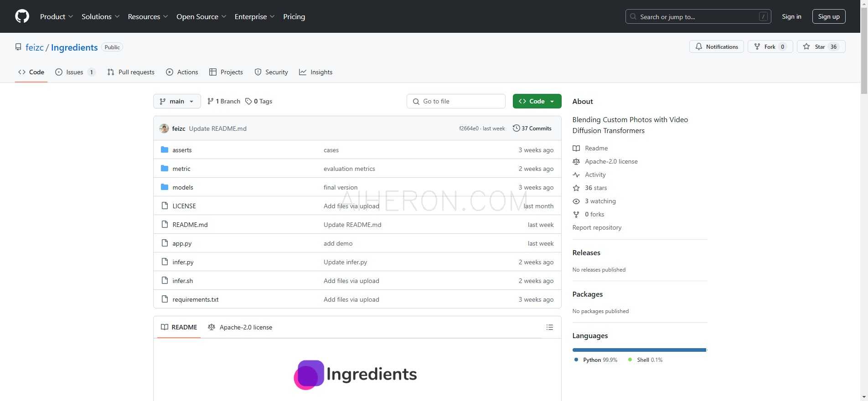Open the app.py file

[182, 243]
